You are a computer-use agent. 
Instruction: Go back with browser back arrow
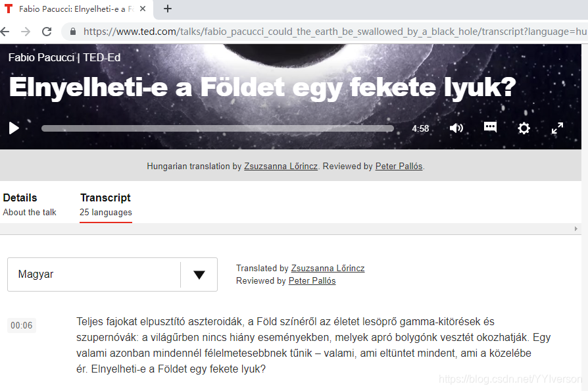click(5, 32)
